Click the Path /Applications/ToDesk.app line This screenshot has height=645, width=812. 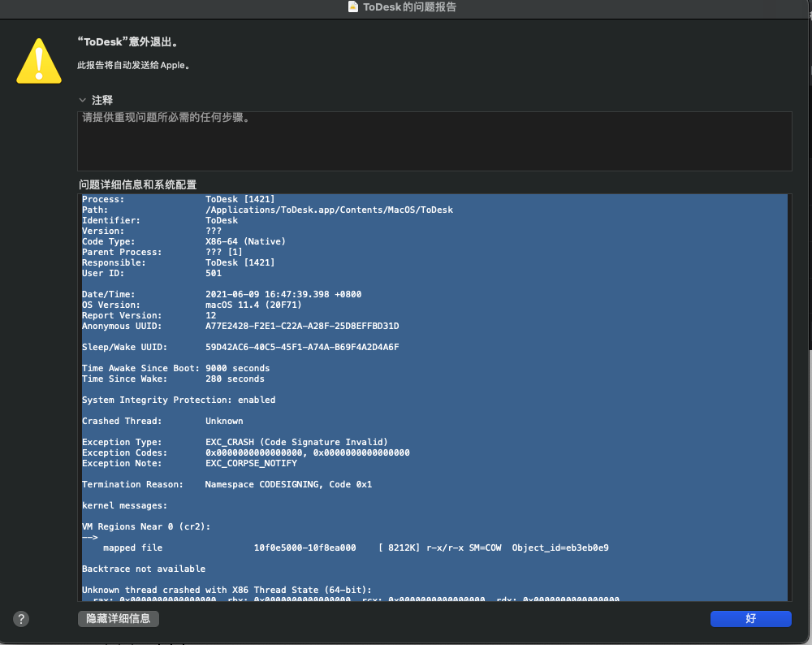[267, 210]
